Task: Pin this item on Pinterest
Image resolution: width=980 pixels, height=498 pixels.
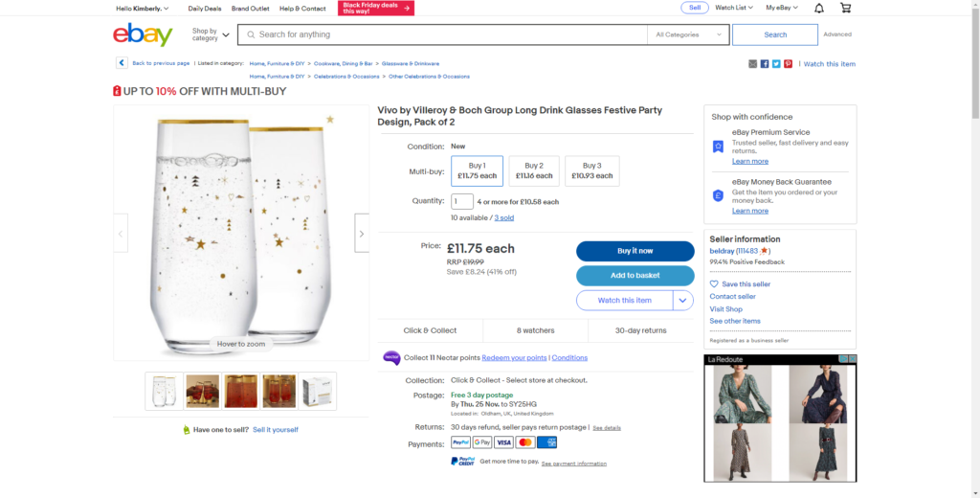Action: click(788, 64)
